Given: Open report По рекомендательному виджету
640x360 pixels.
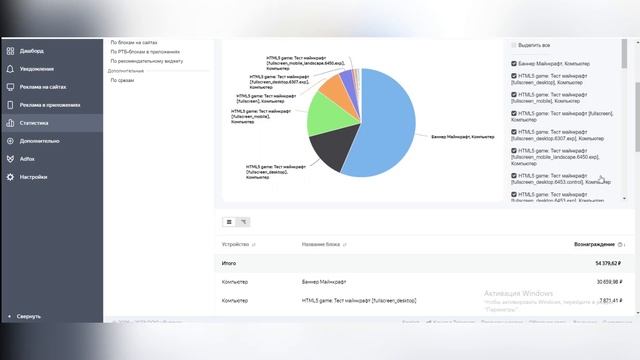Looking at the screenshot, I should point(147,61).
